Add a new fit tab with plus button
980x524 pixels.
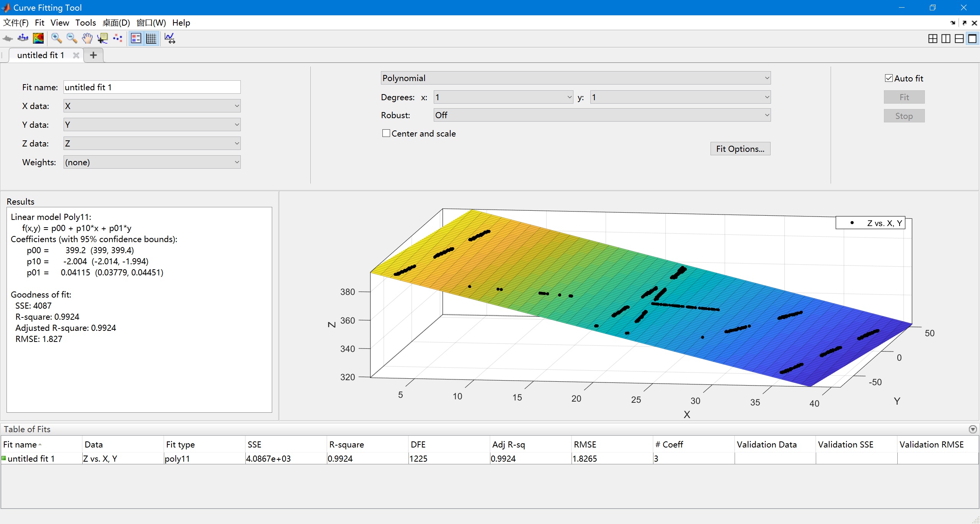click(x=93, y=55)
